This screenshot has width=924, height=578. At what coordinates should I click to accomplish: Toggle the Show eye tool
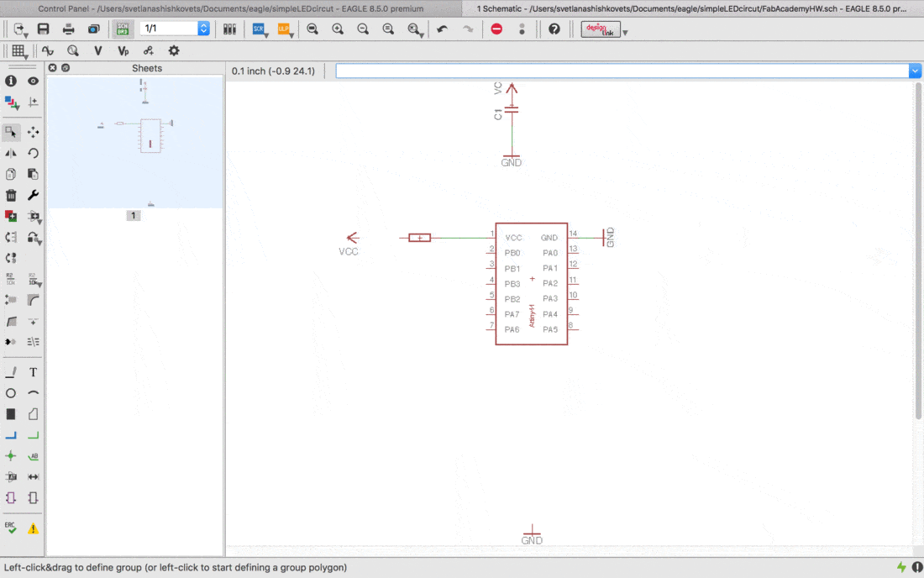tap(33, 81)
